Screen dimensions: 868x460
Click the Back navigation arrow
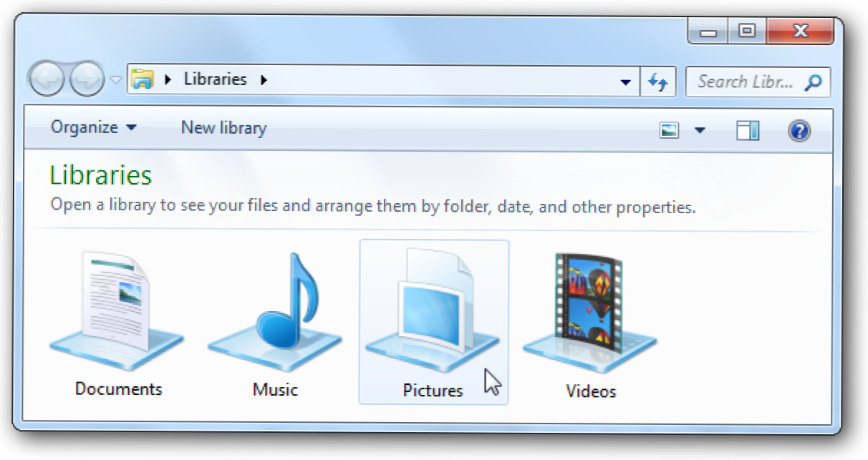point(49,80)
